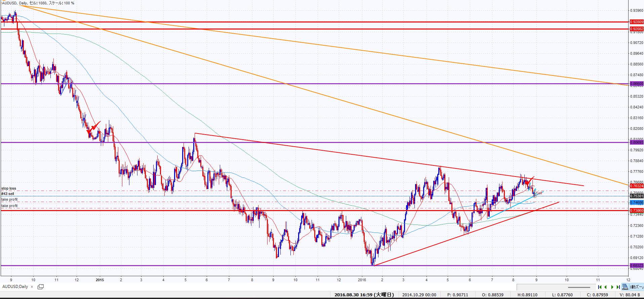644x299 pixels.
Task: Select the lower take profit line label
Action: (9, 206)
